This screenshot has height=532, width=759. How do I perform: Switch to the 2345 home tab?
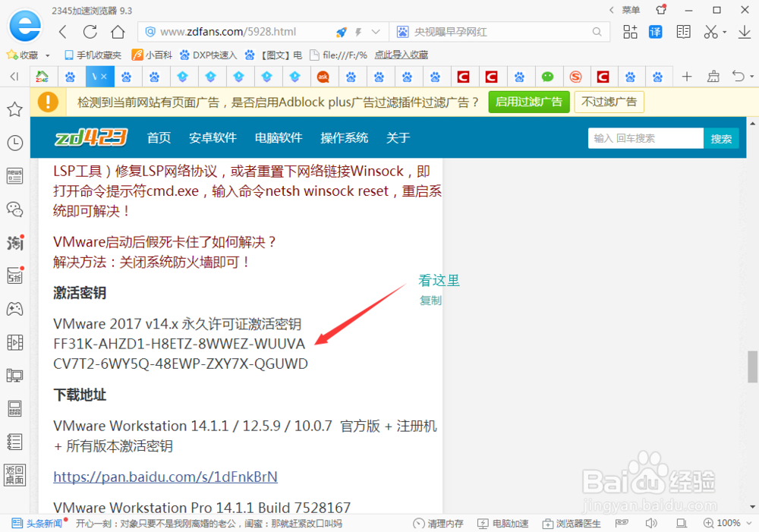pos(42,77)
